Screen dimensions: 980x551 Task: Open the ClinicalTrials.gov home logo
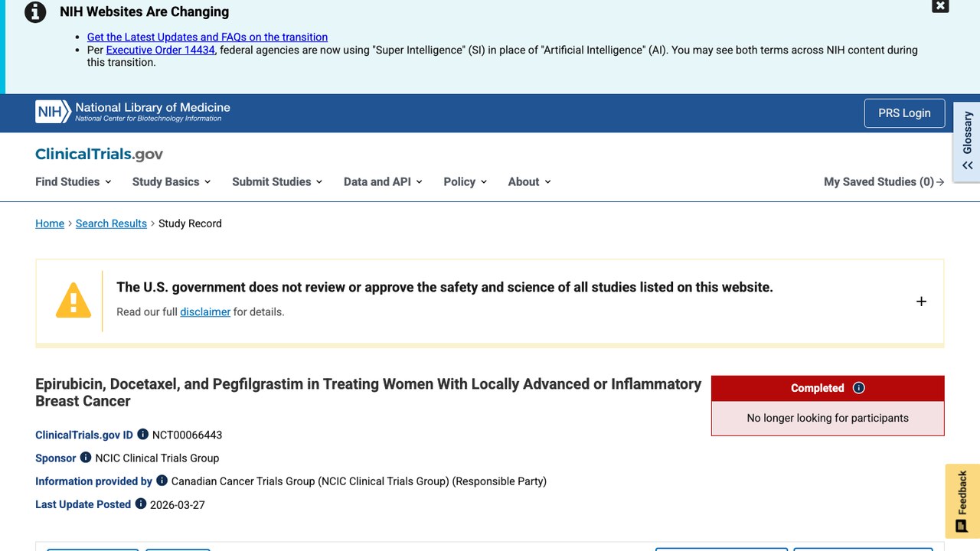99,154
